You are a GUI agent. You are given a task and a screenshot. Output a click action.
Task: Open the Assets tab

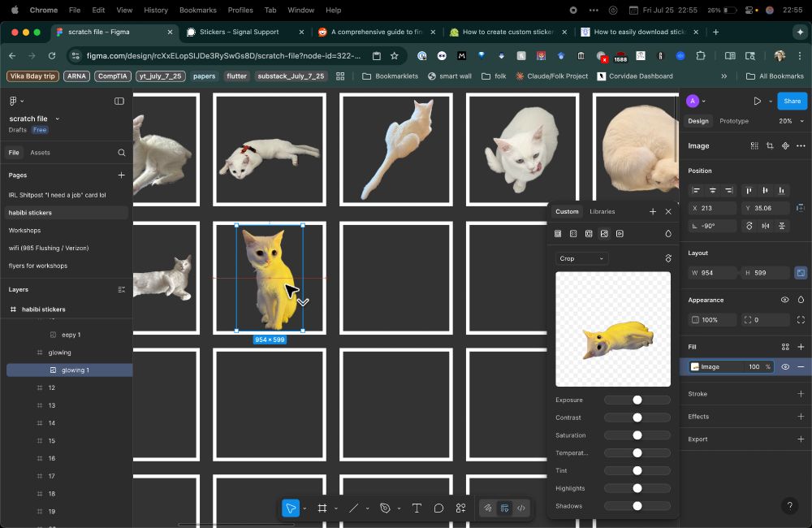pos(40,153)
